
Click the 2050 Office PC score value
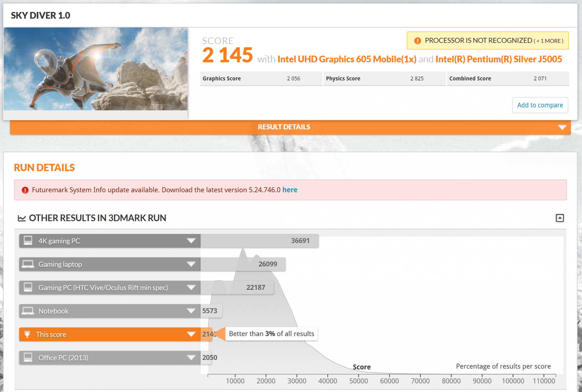(x=210, y=357)
